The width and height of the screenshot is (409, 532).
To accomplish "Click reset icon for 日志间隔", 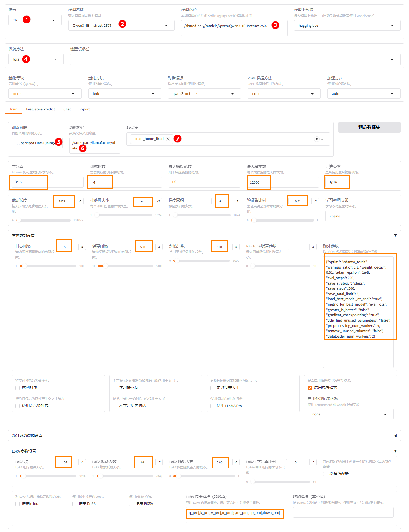I will pyautogui.click(x=82, y=247).
